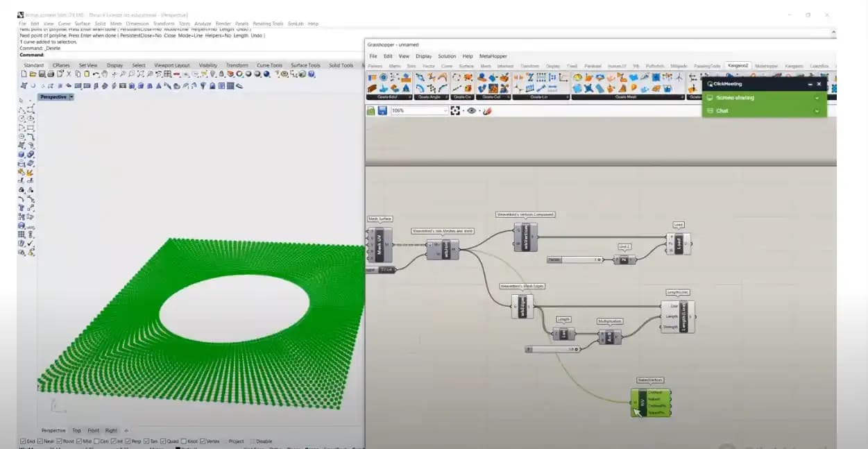
Task: Select the Mesh UV component on the canvas
Action: tap(379, 244)
